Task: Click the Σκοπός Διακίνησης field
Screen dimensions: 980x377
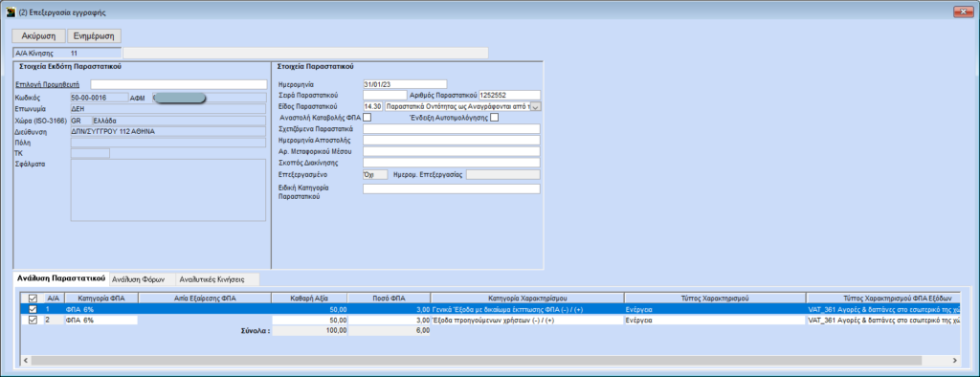Action: point(452,163)
